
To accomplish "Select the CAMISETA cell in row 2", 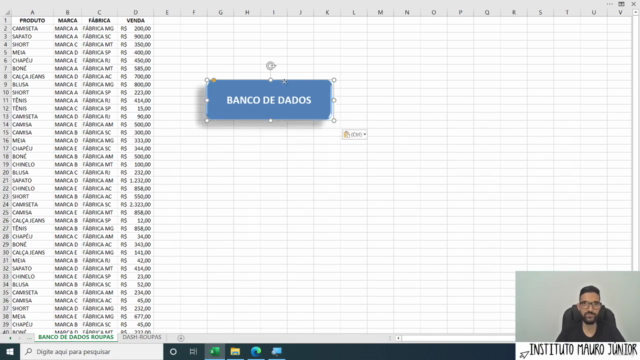I will click(33, 29).
